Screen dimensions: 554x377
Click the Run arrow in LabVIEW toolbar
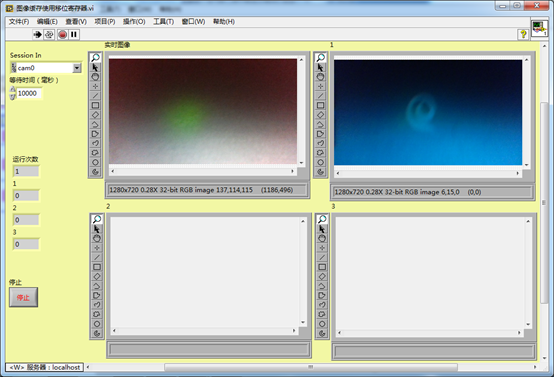pos(37,34)
